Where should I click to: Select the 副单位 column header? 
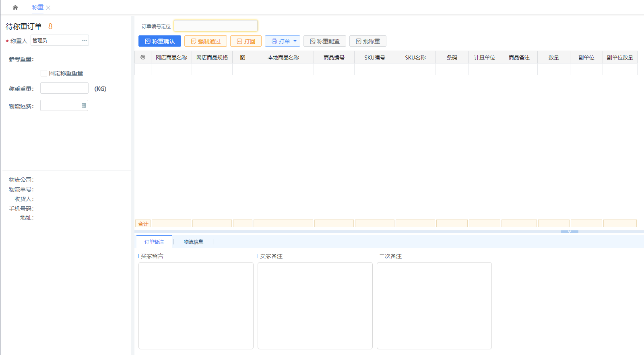(x=586, y=57)
